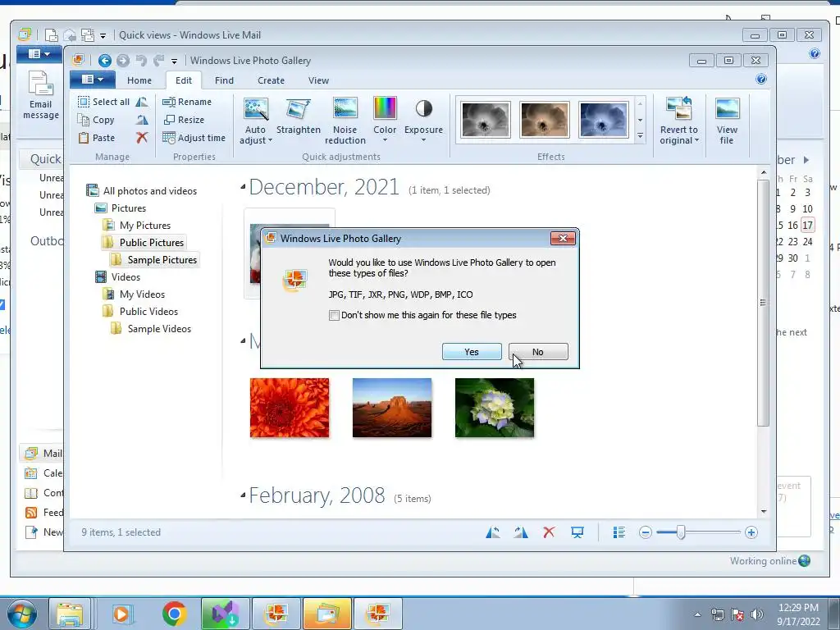
Task: Click Yes in the Photo Gallery dialog
Action: pos(472,352)
